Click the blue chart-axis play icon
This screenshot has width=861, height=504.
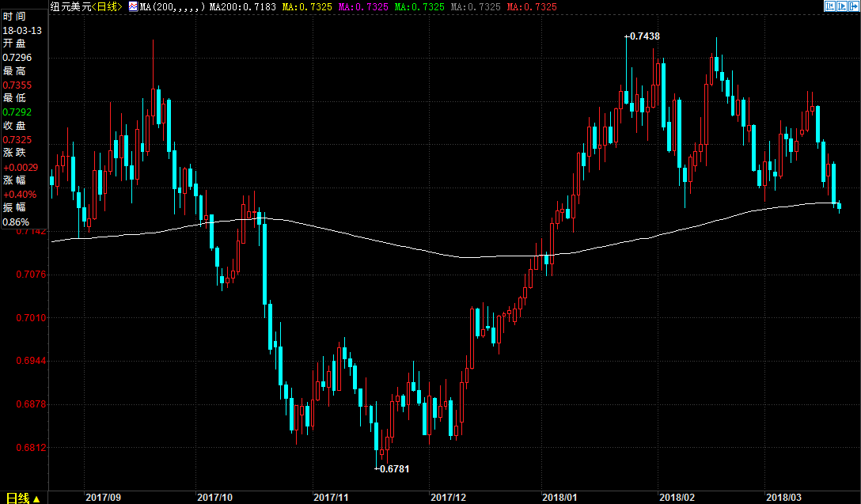click(842, 6)
